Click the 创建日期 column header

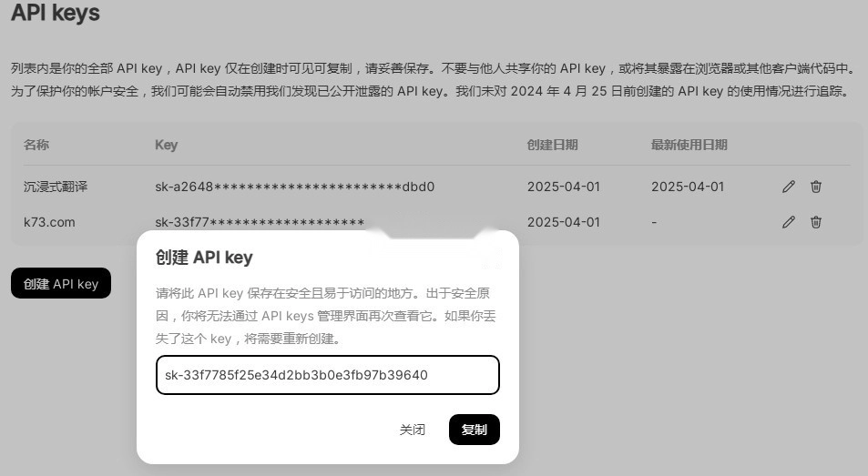pyautogui.click(x=553, y=145)
